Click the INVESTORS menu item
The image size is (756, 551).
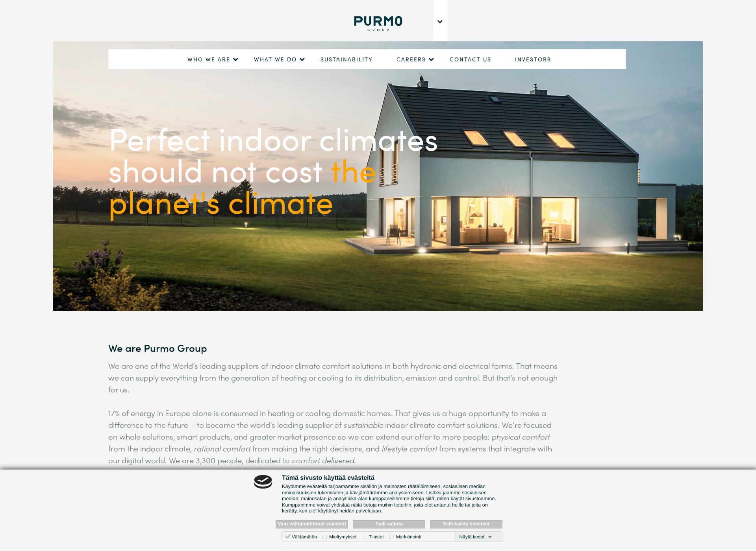tap(532, 59)
